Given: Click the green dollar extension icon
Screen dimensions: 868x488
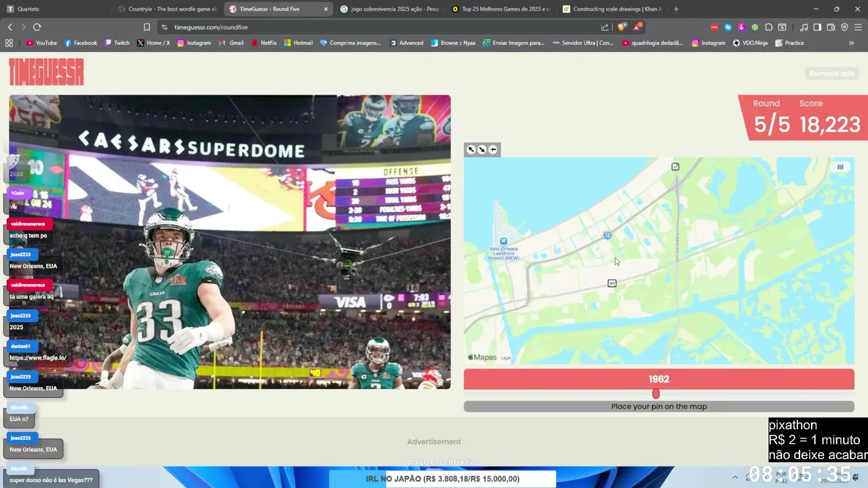Looking at the screenshot, I should [x=755, y=27].
